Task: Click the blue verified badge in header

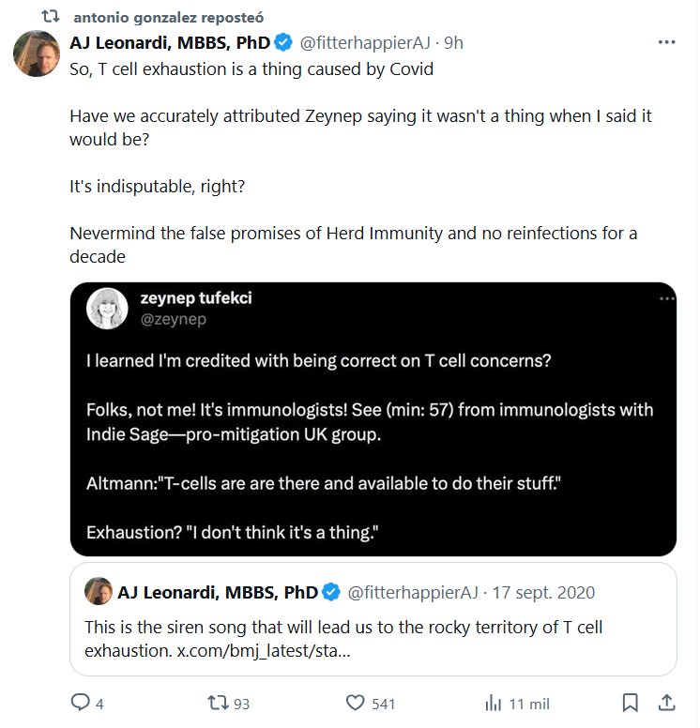Action: pos(283,42)
